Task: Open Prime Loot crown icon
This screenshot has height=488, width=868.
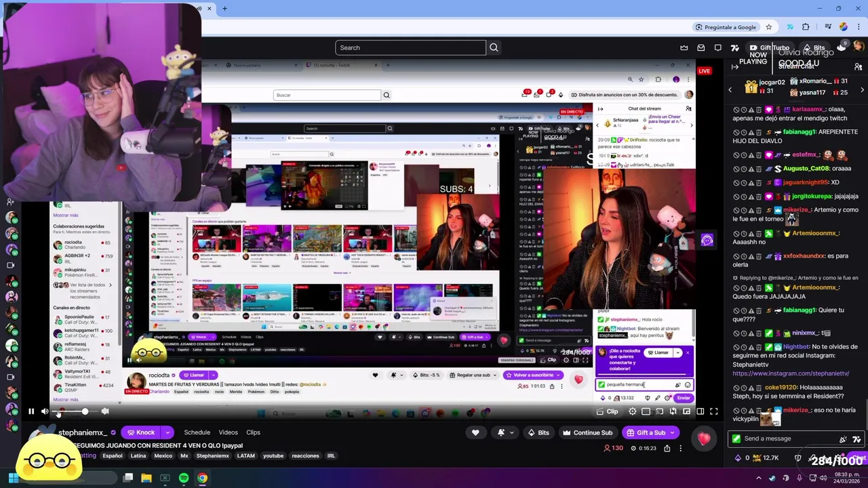Action: click(684, 47)
